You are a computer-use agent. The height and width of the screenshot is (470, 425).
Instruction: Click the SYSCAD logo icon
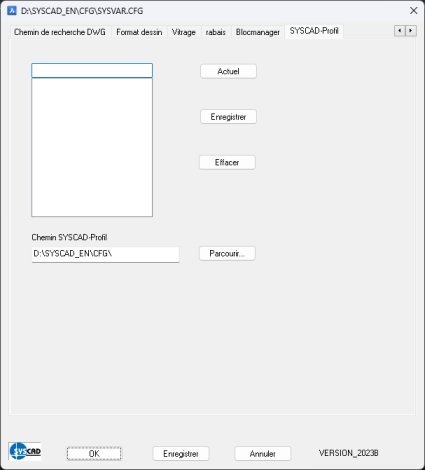(x=25, y=451)
